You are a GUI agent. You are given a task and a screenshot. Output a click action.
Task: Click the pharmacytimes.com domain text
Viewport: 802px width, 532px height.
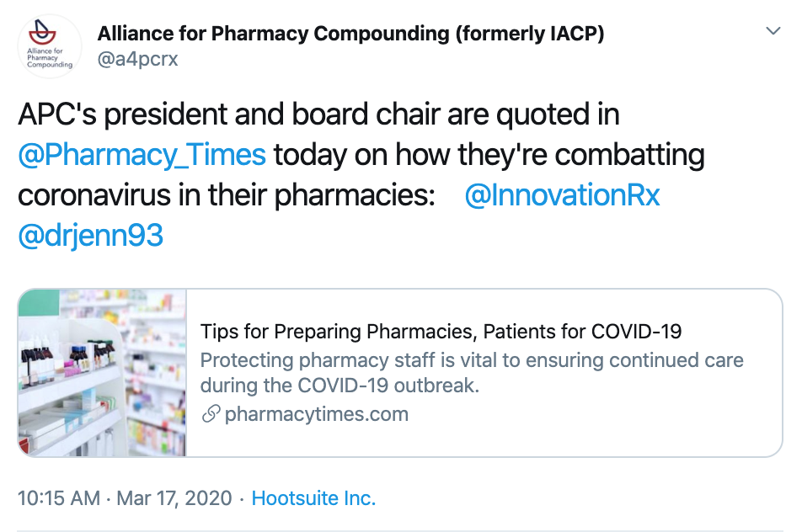pyautogui.click(x=316, y=414)
